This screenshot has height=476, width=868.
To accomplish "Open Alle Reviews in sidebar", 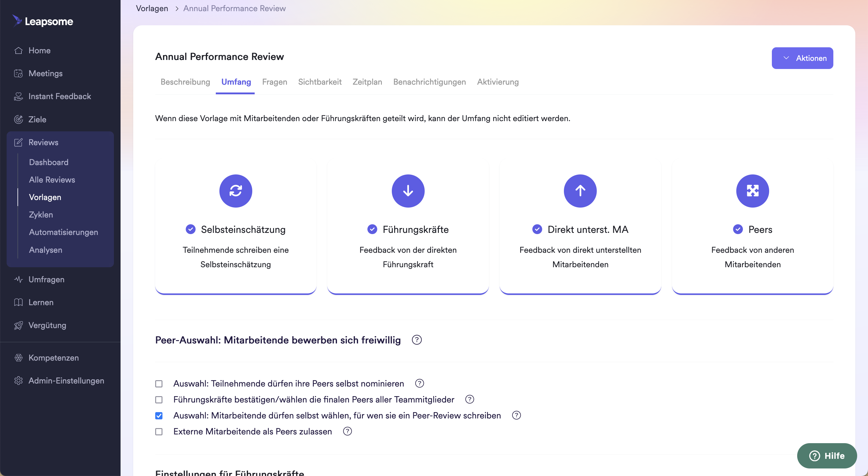I will tap(52, 180).
